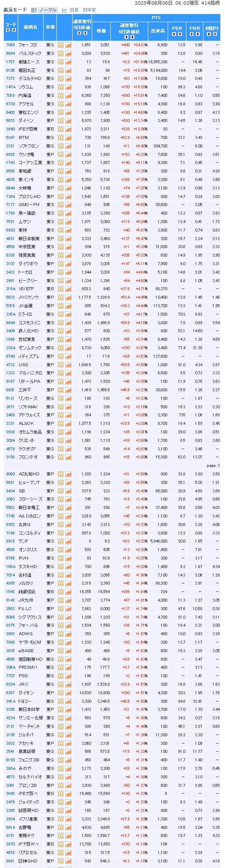Open the book icon for メルカリ

pos(61,583)
